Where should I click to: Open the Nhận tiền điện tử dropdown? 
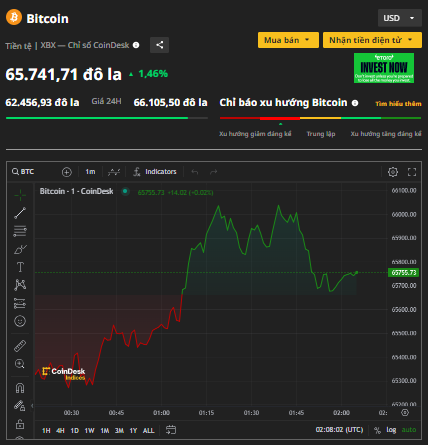point(372,40)
